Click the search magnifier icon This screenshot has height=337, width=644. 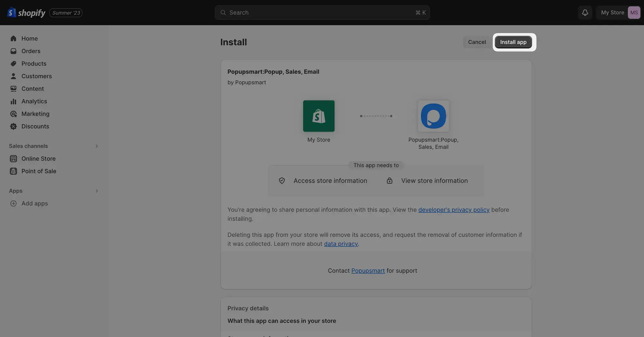click(223, 13)
